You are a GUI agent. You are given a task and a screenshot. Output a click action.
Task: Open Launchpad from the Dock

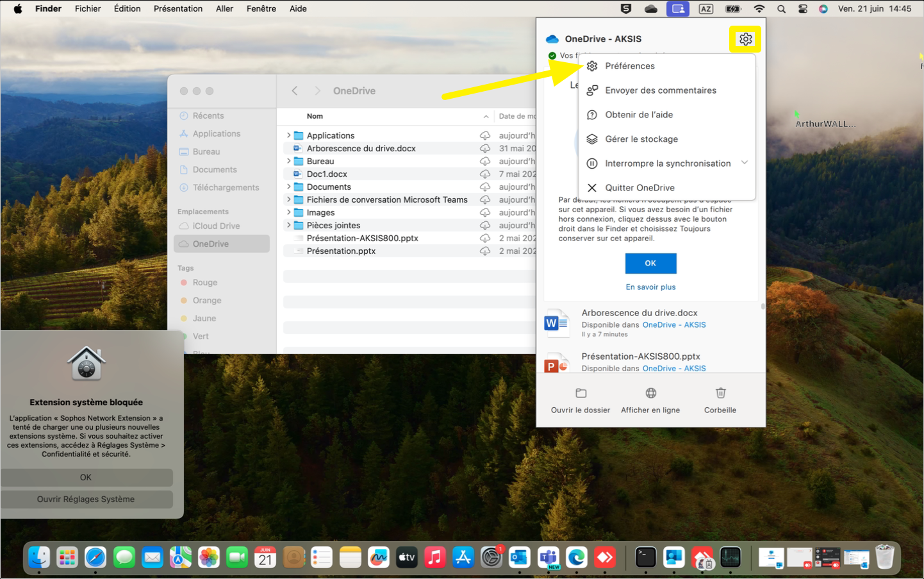pyautogui.click(x=67, y=557)
